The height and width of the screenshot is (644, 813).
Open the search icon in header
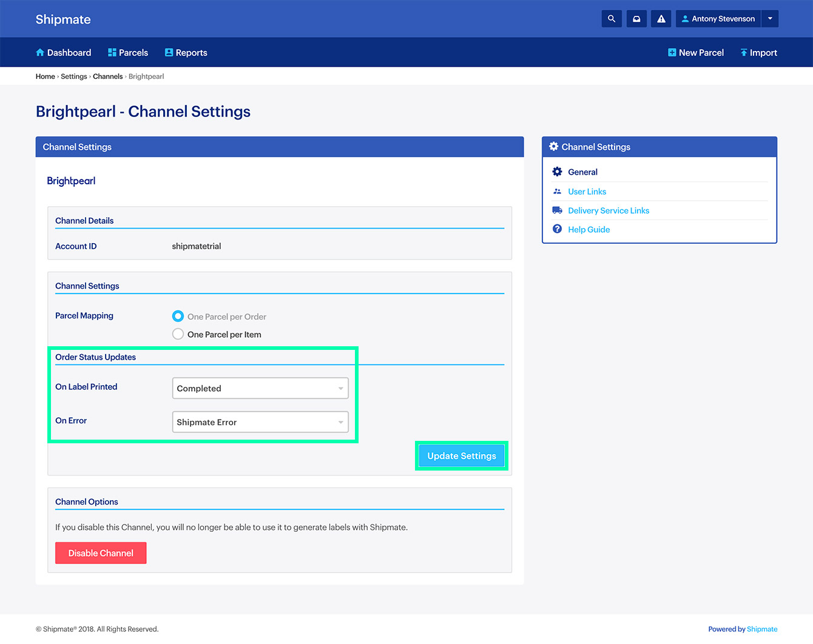[x=612, y=19]
